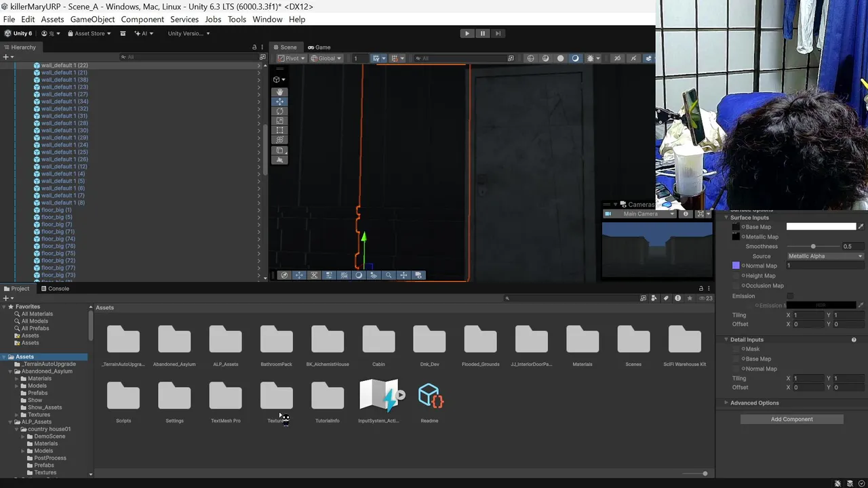This screenshot has width=868, height=488.
Task: Expand the InputSystem_Actions asset arrow
Action: [401, 394]
